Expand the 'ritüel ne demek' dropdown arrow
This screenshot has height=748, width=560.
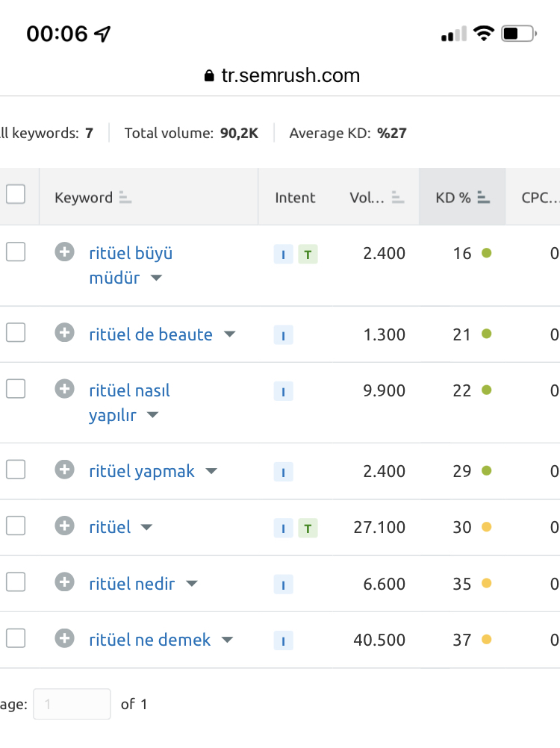[228, 640]
